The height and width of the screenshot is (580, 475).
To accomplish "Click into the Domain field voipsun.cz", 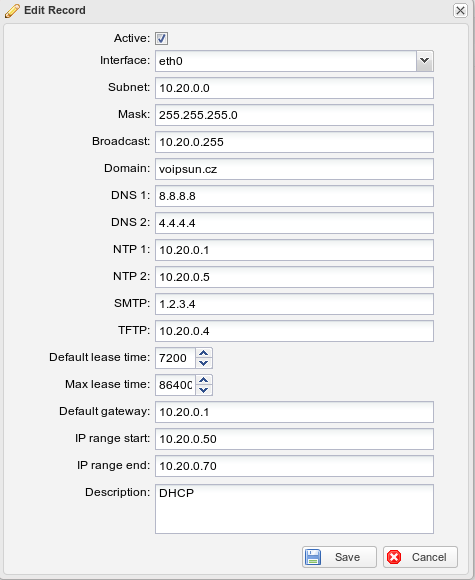I will click(x=294, y=169).
